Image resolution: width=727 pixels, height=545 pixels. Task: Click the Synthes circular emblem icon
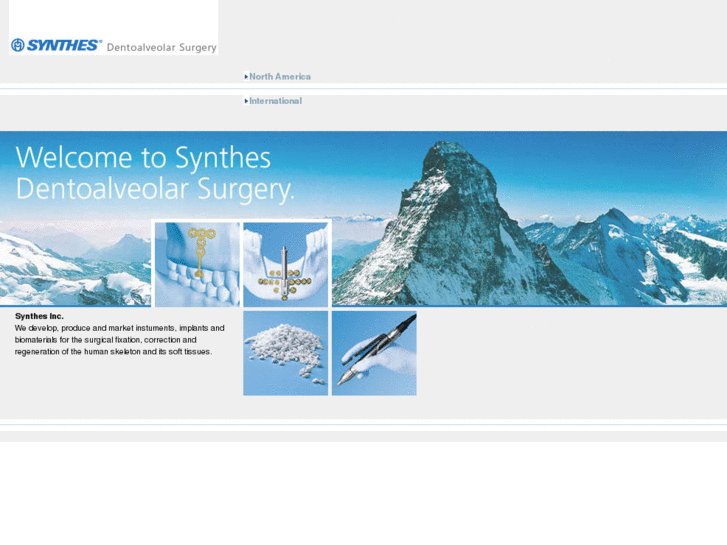pos(17,45)
